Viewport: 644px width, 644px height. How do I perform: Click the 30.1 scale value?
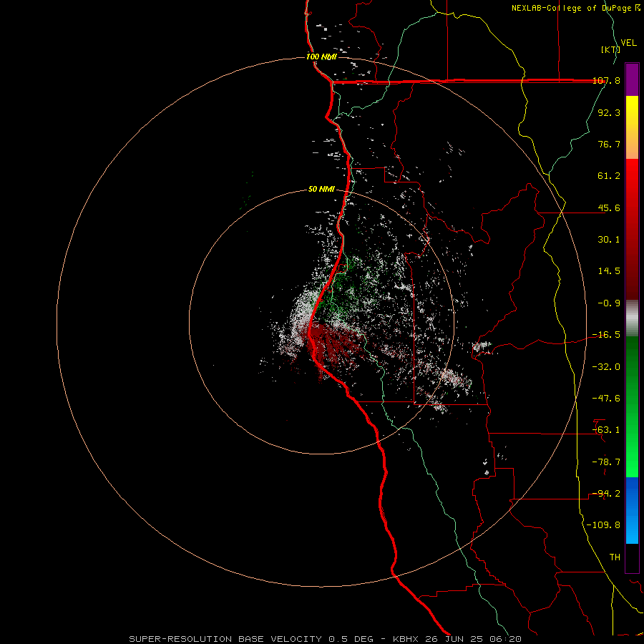point(609,240)
